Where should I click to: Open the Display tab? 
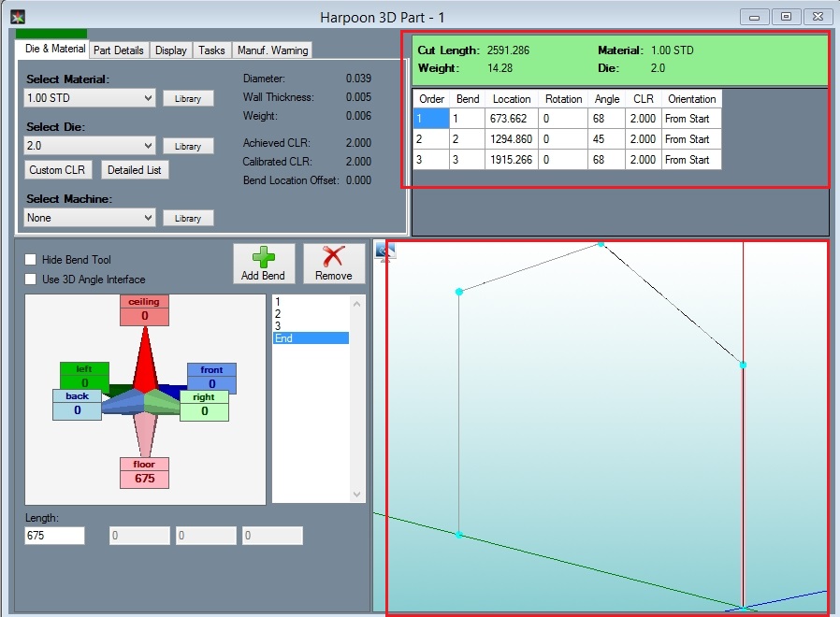click(x=170, y=50)
